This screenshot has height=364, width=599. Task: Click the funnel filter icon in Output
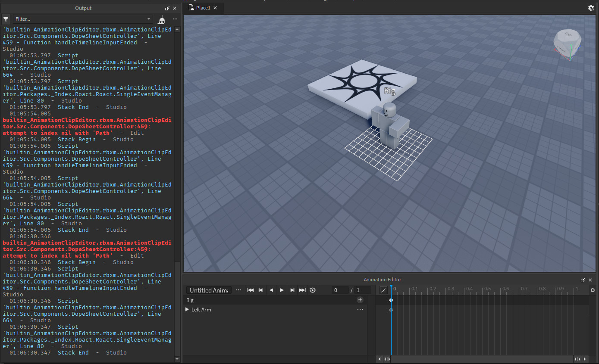point(6,19)
